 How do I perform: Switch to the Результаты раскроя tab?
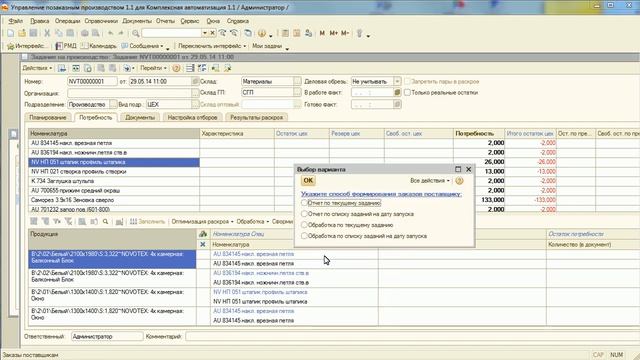pos(256,118)
